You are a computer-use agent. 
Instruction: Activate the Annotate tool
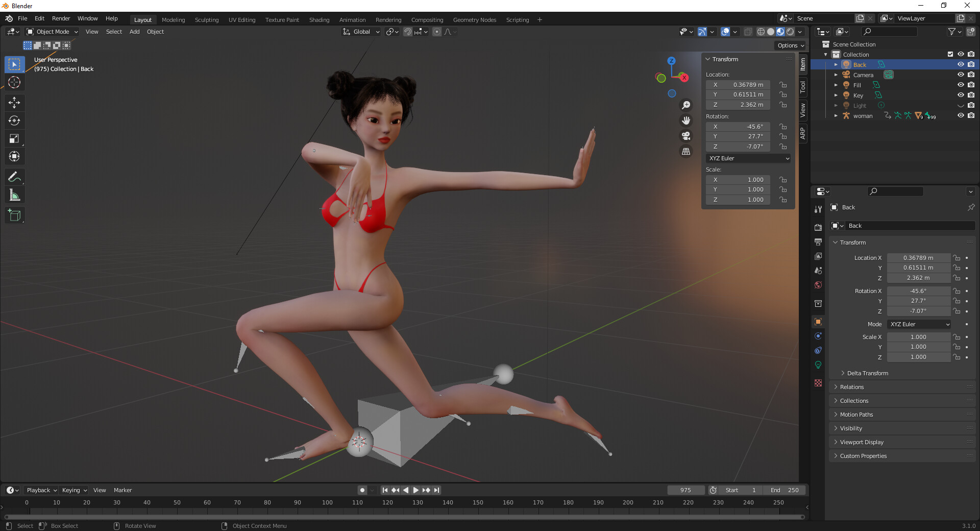pyautogui.click(x=14, y=177)
